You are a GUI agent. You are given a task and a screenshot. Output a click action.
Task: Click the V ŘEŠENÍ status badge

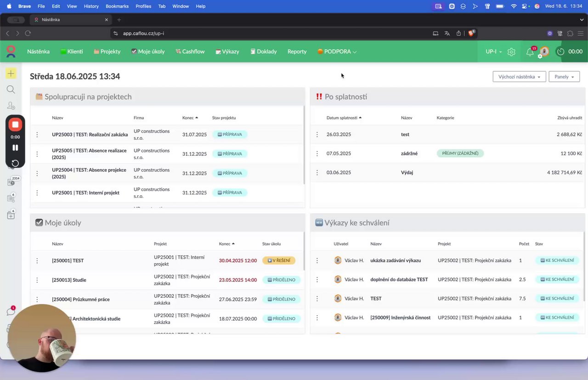click(279, 261)
